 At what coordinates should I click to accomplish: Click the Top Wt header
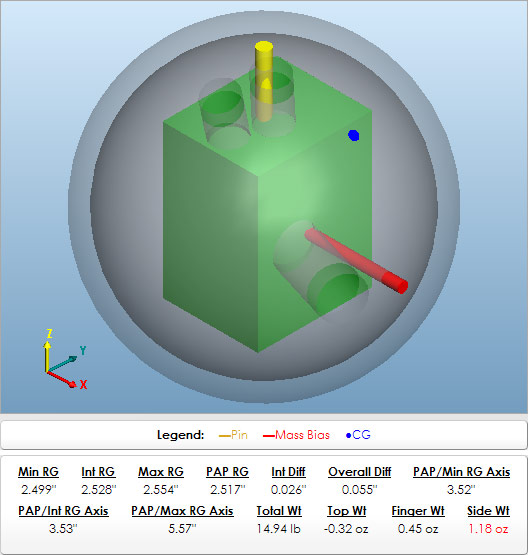[x=347, y=511]
